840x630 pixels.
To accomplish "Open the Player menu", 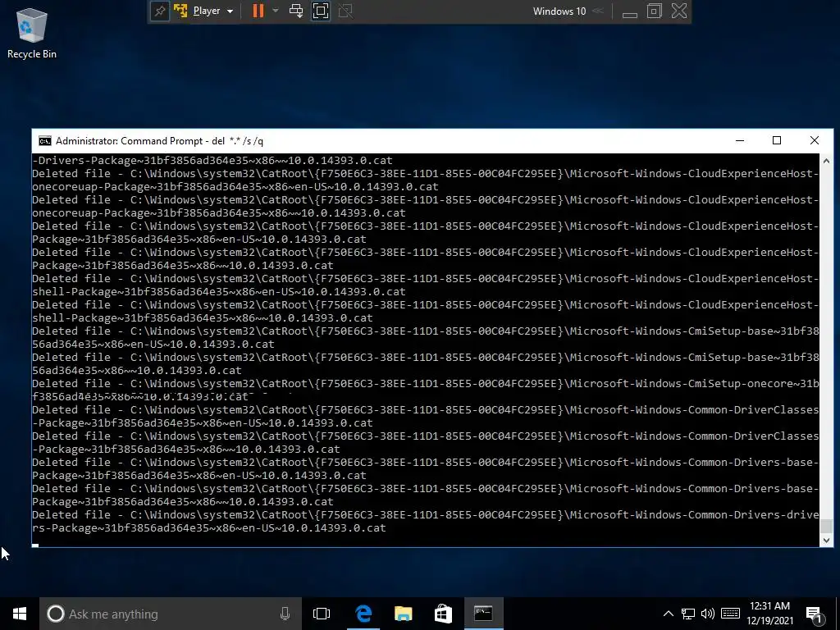I will click(206, 11).
